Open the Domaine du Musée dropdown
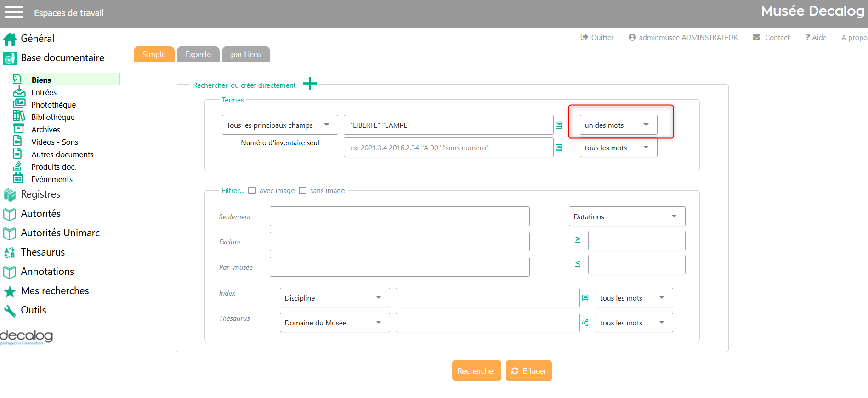Viewport: 868px width, 398px height. (335, 323)
